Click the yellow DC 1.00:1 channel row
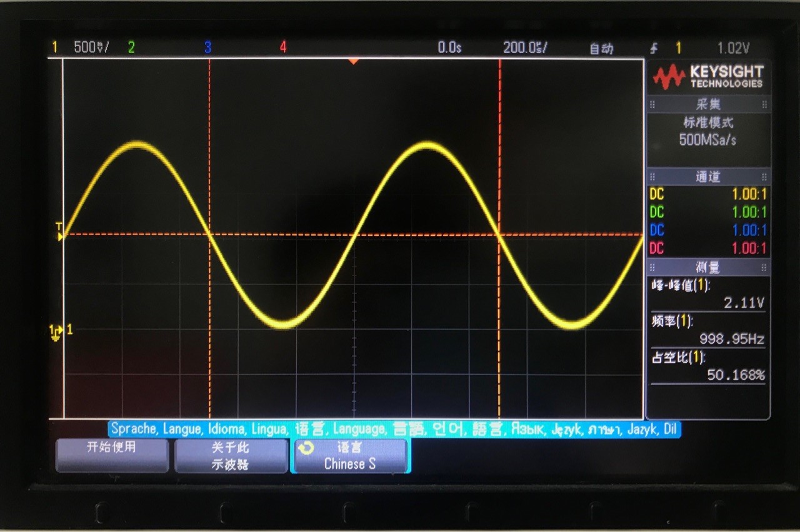The image size is (800, 532). pos(707,194)
